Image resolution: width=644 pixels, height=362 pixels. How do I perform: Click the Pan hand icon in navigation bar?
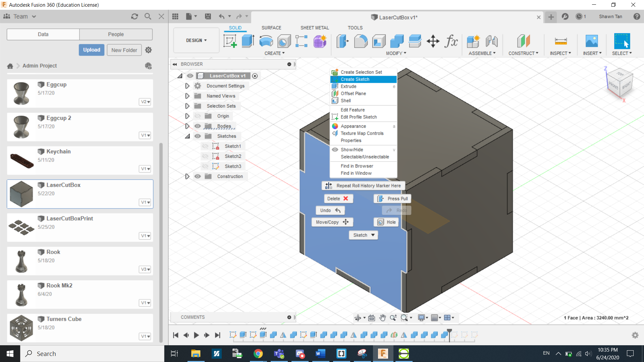coord(383,318)
